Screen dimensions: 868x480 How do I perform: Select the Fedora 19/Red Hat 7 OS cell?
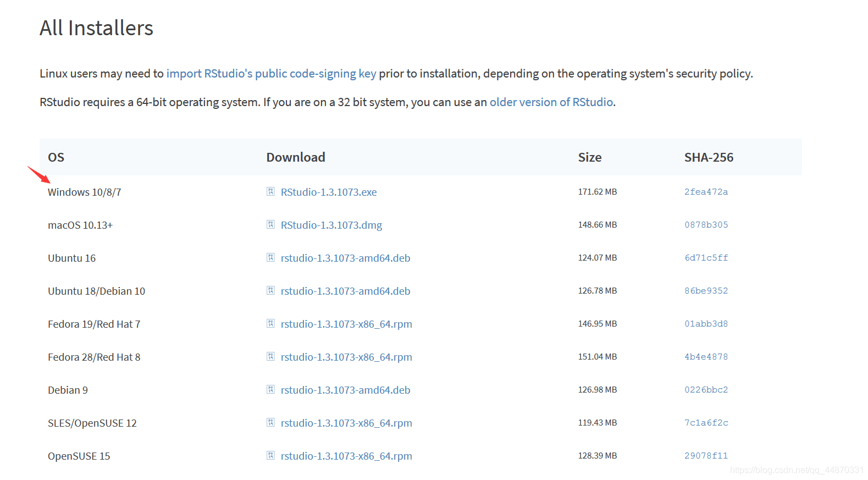[x=94, y=324]
